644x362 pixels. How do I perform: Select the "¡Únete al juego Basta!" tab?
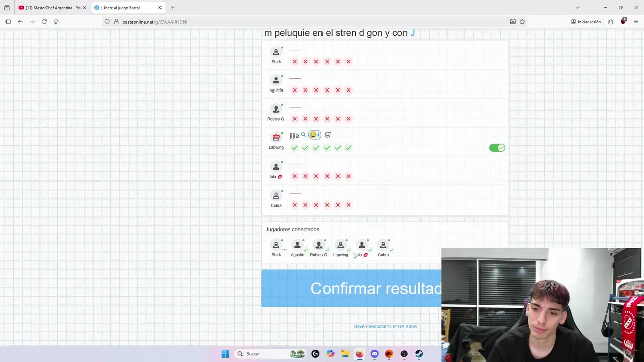coord(128,8)
